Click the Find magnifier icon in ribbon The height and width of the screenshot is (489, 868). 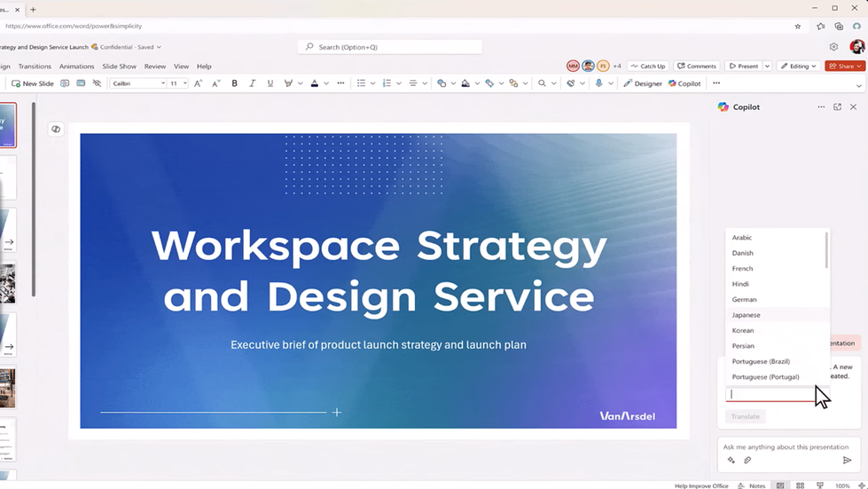tap(542, 83)
